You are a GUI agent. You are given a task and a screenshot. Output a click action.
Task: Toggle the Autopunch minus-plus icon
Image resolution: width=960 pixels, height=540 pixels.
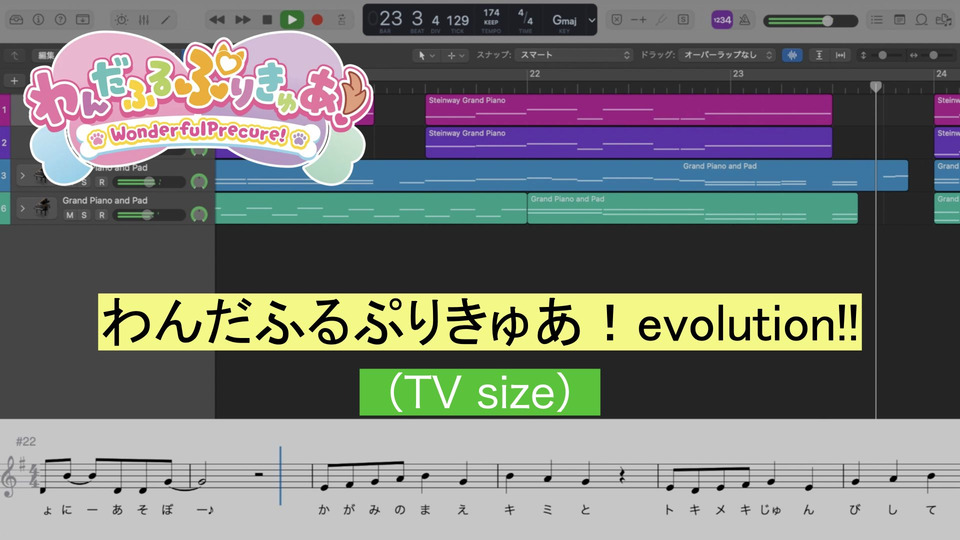pos(639,20)
